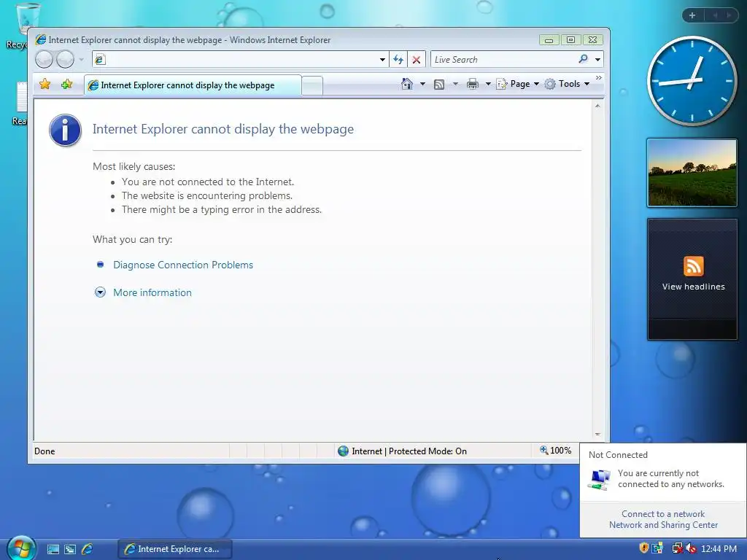Open the Favorites Center star
This screenshot has width=747, height=560.
[44, 85]
